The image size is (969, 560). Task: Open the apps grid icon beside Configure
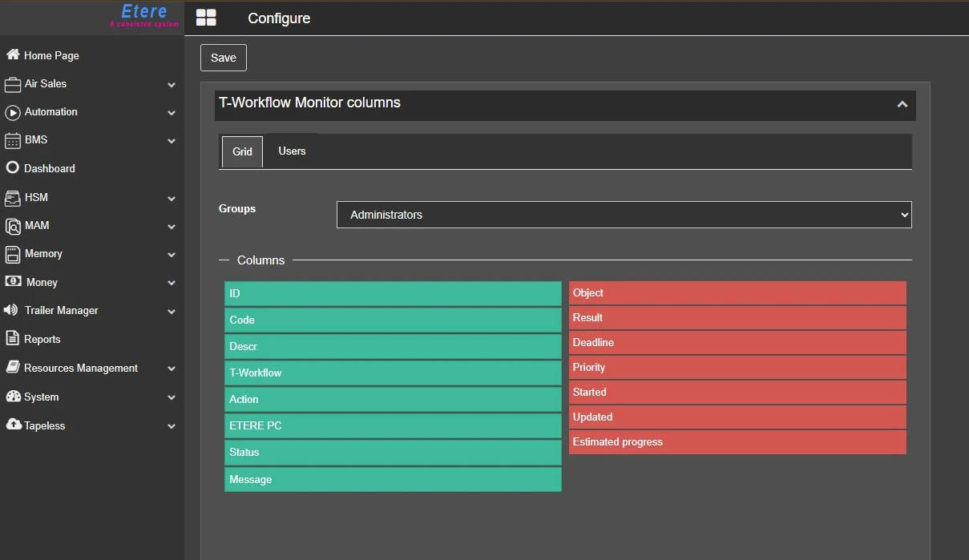(206, 18)
